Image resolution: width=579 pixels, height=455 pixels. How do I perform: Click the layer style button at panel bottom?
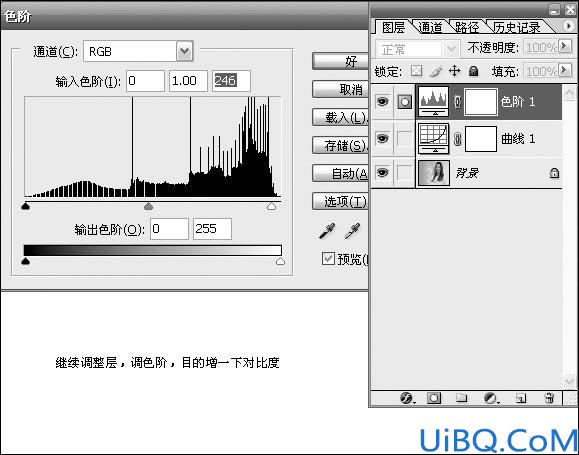click(x=407, y=398)
